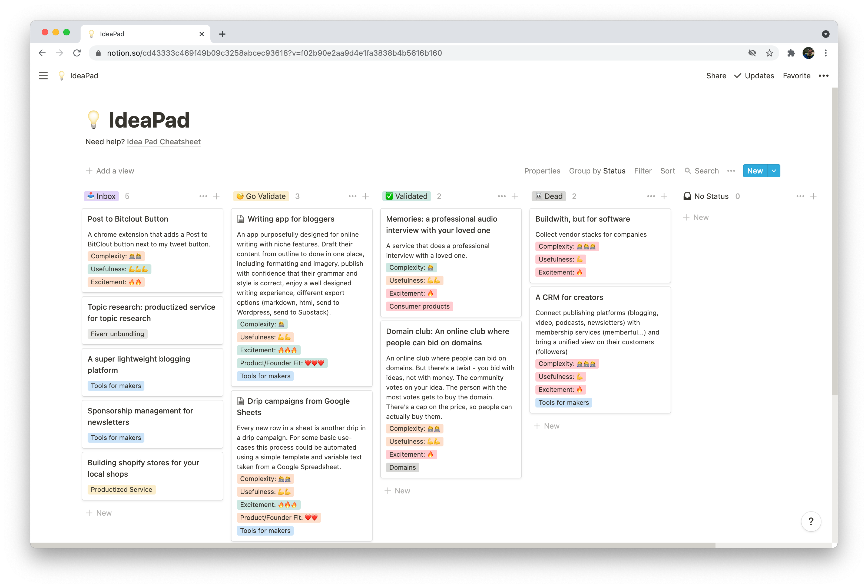Click the plus icon on the Dead column header
868x588 pixels.
tap(664, 196)
